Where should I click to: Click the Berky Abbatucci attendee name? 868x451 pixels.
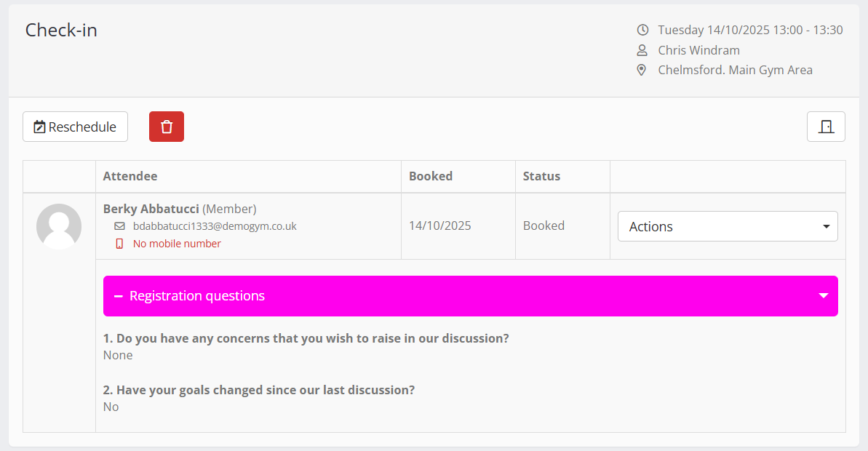point(151,209)
